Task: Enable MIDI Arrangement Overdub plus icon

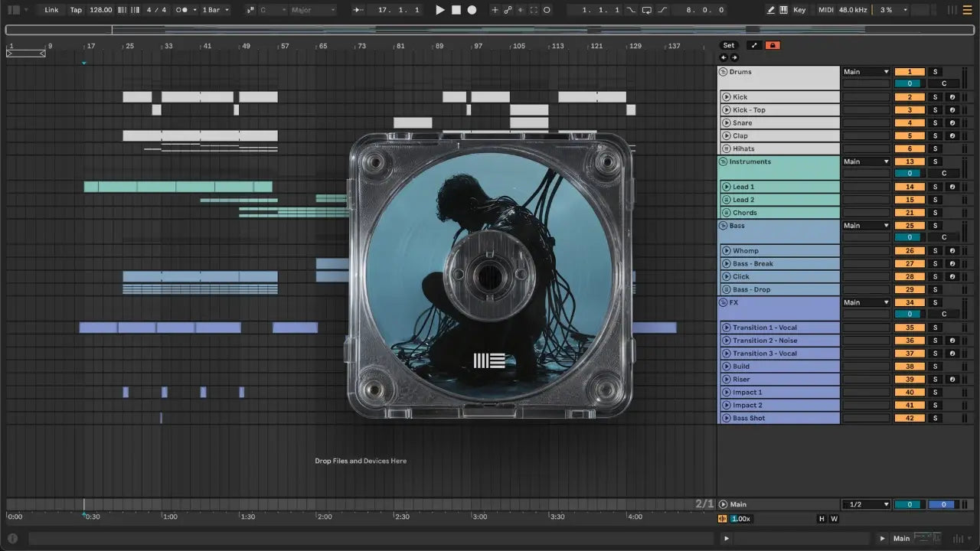Action: pyautogui.click(x=495, y=10)
